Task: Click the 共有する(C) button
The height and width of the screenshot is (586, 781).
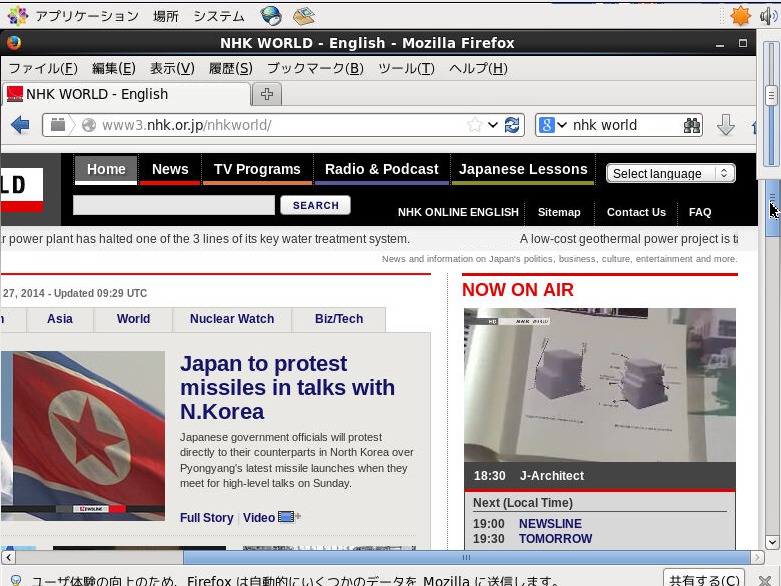Action: 704,579
